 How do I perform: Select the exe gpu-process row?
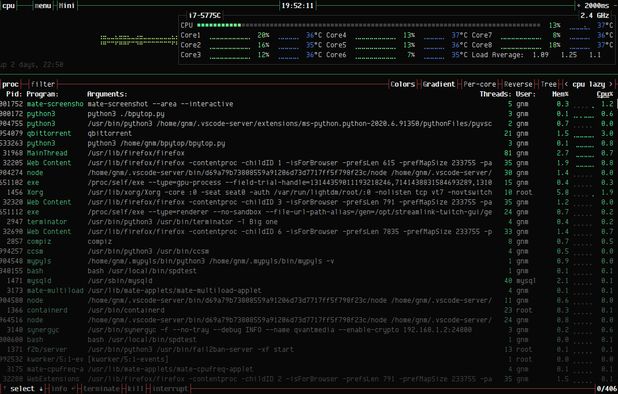click(x=307, y=182)
